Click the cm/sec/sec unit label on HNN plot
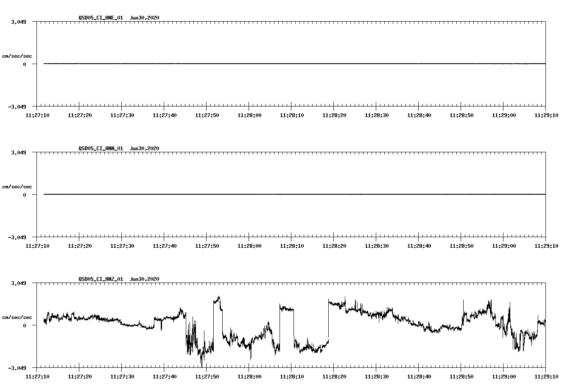Viewport: 576px width, 392px height. click(17, 187)
